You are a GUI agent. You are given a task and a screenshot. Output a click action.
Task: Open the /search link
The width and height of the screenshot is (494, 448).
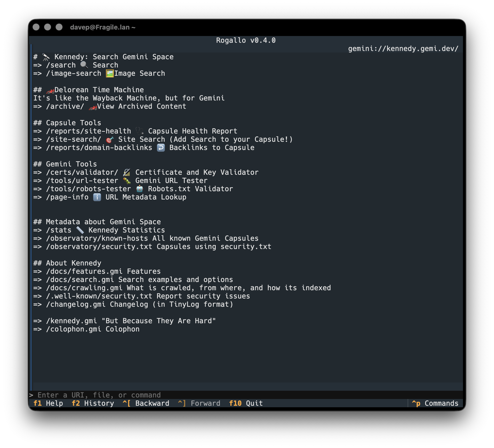point(76,65)
